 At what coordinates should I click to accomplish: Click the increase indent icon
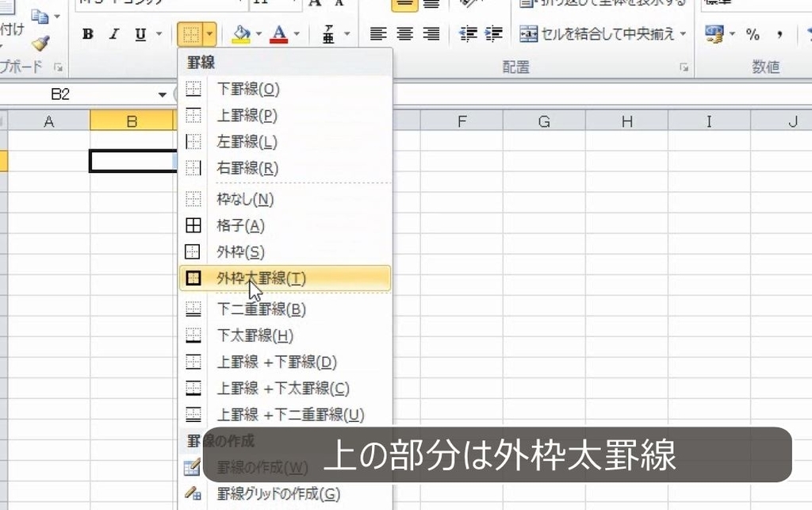click(x=494, y=33)
